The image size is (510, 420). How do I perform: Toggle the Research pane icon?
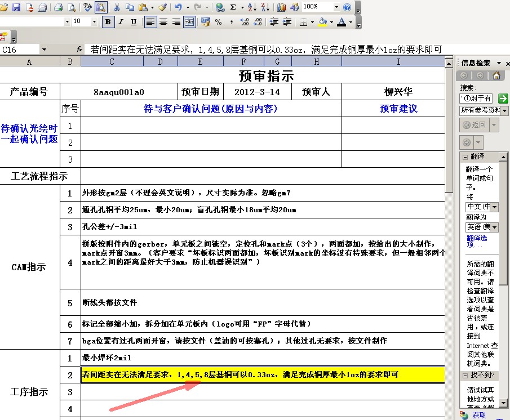click(x=101, y=7)
